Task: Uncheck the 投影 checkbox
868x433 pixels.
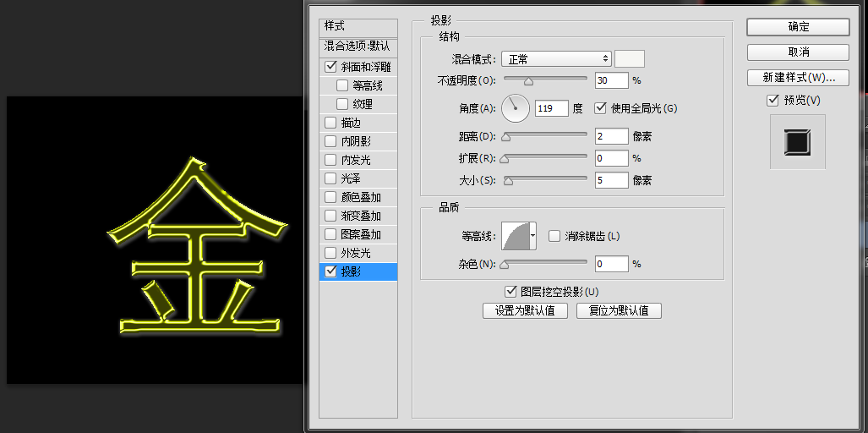Action: (x=331, y=271)
